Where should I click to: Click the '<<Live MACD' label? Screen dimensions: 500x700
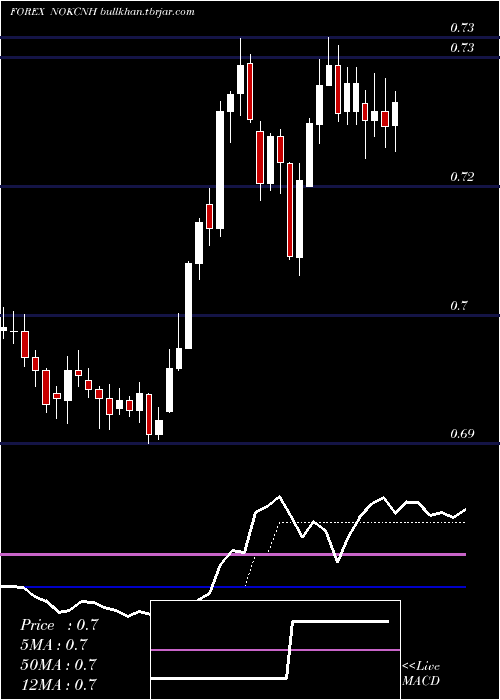[421, 673]
